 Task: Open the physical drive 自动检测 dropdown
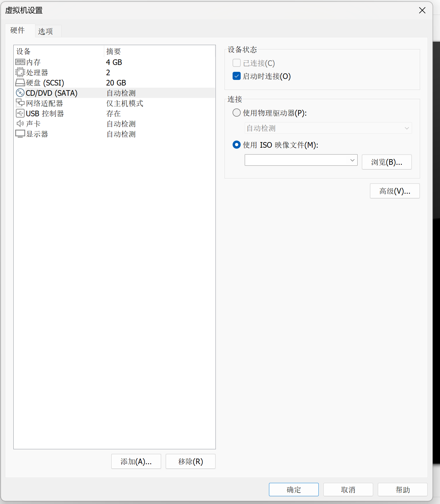point(328,128)
